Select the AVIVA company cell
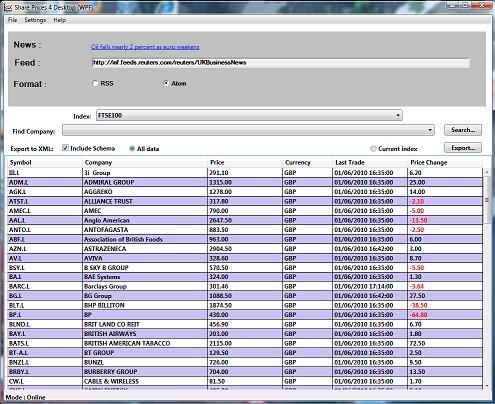Screen dimensions: 495x404 145,258
